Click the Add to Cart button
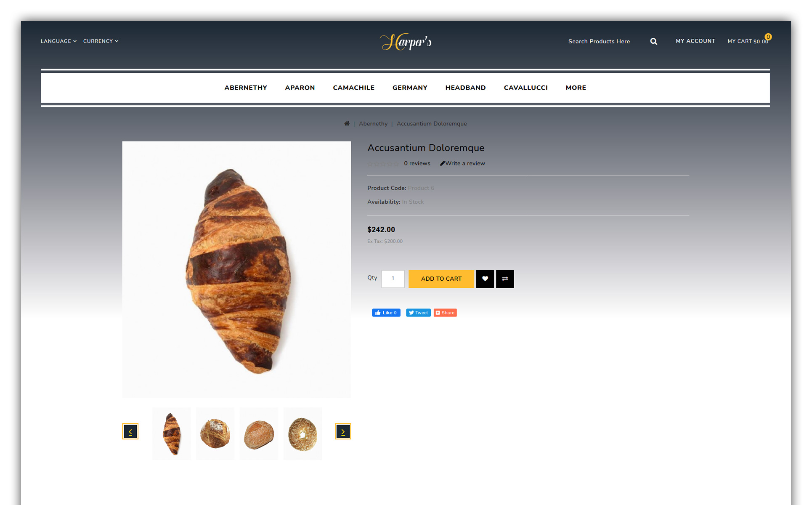The height and width of the screenshot is (505, 812). [x=441, y=279]
